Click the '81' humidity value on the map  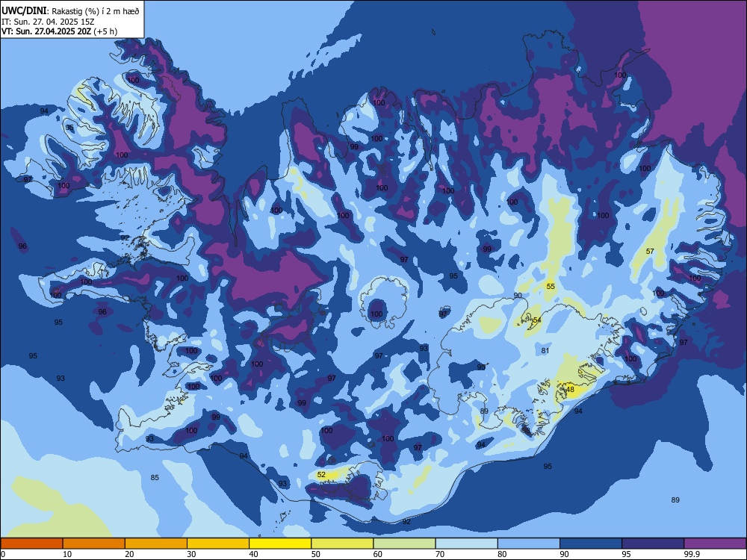coord(545,350)
